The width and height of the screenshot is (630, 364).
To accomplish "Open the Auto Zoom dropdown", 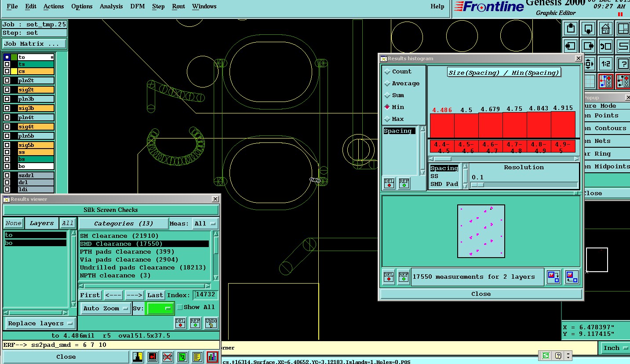I will (x=106, y=308).
